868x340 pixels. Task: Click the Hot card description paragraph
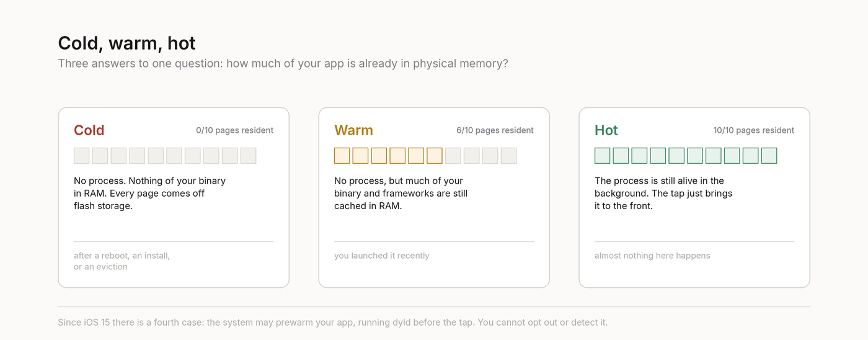point(663,194)
